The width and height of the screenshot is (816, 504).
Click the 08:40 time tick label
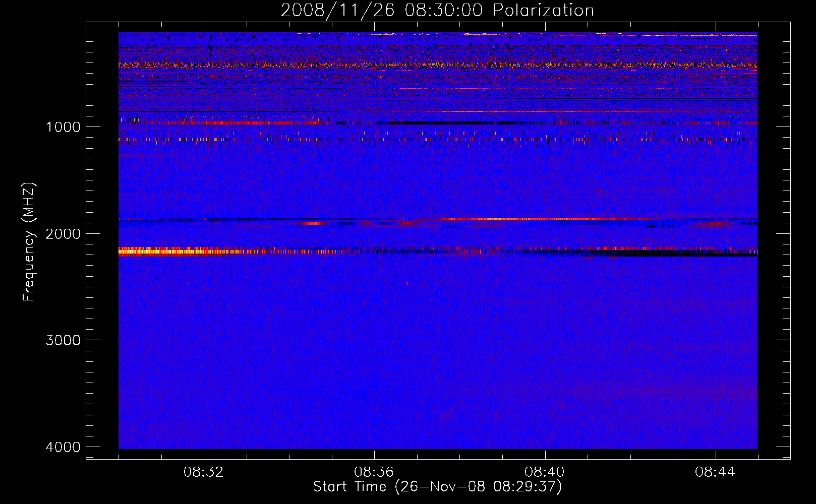click(545, 472)
